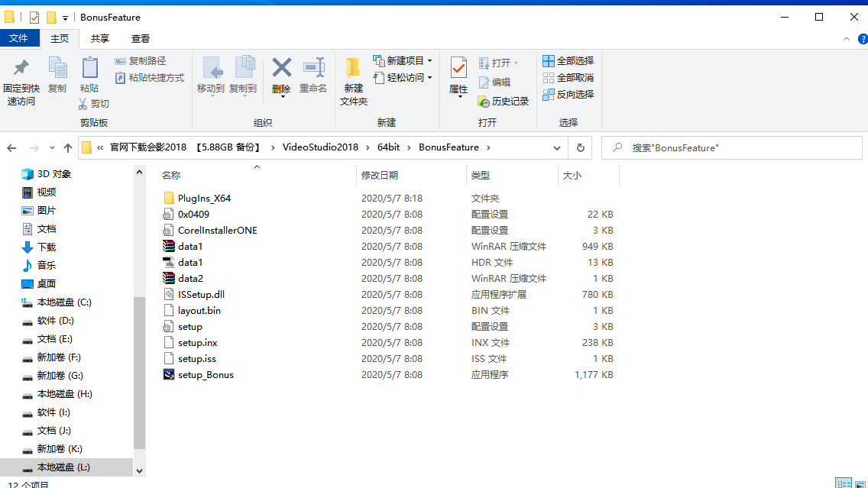Screen dimensions: 868x488
Task: Pin folder to Quick access
Action: click(21, 82)
